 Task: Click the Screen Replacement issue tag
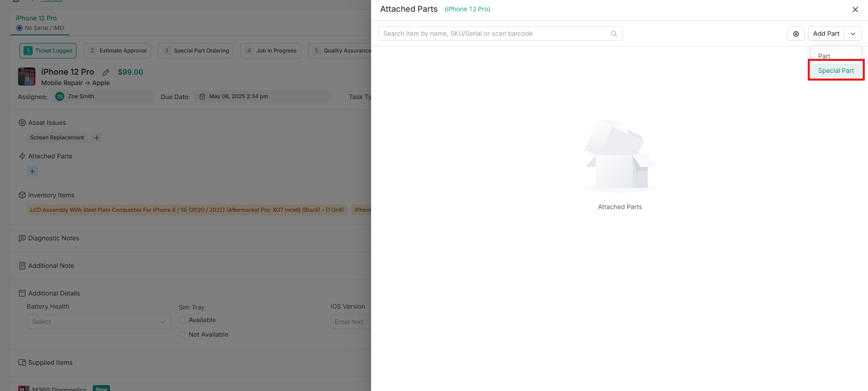point(57,138)
